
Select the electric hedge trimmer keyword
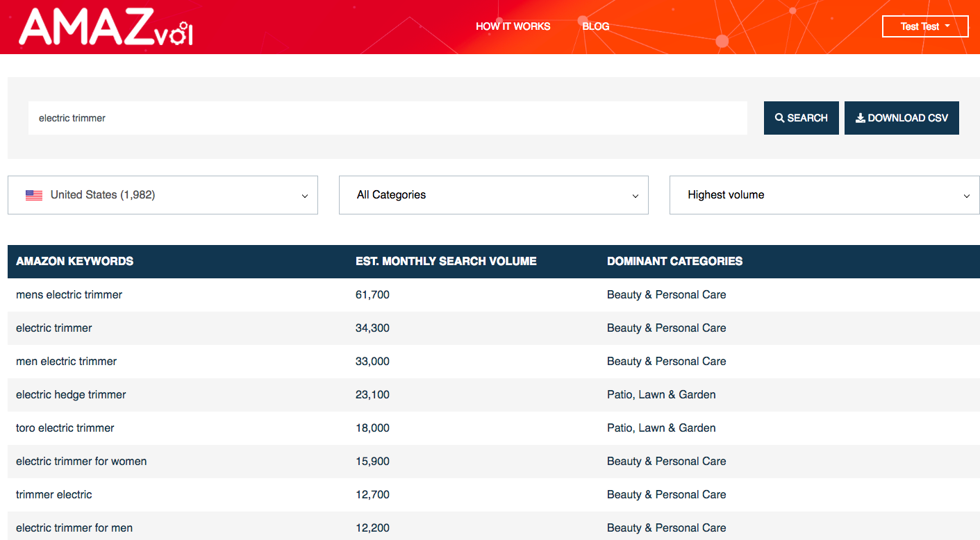pyautogui.click(x=71, y=395)
